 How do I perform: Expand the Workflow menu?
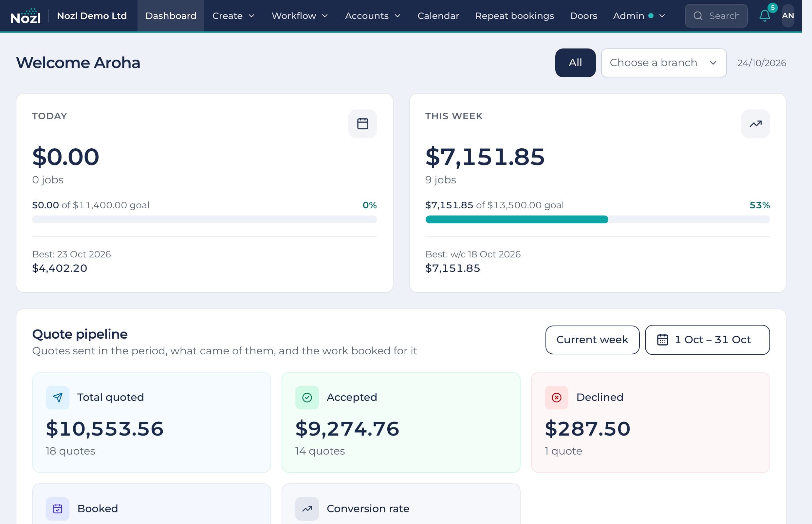[x=300, y=16]
